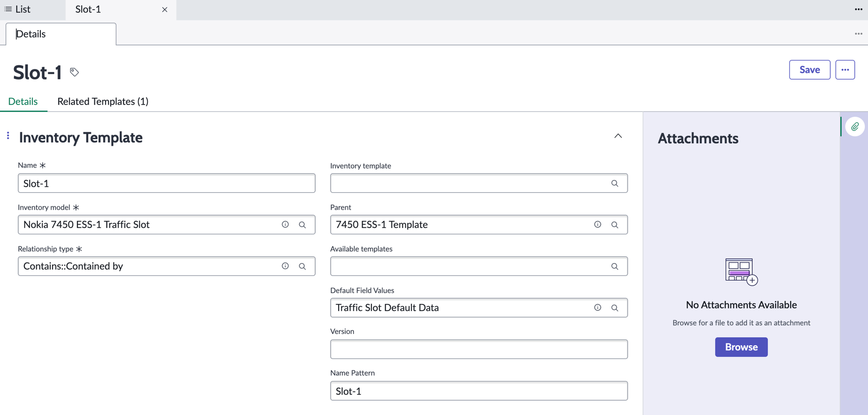The width and height of the screenshot is (868, 415).
Task: Show info for Parent field
Action: click(x=597, y=224)
